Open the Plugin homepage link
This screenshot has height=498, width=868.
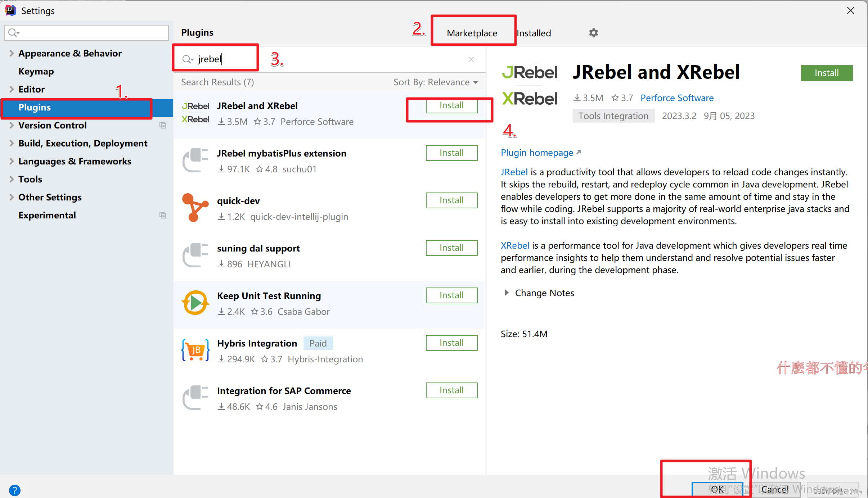click(x=537, y=153)
